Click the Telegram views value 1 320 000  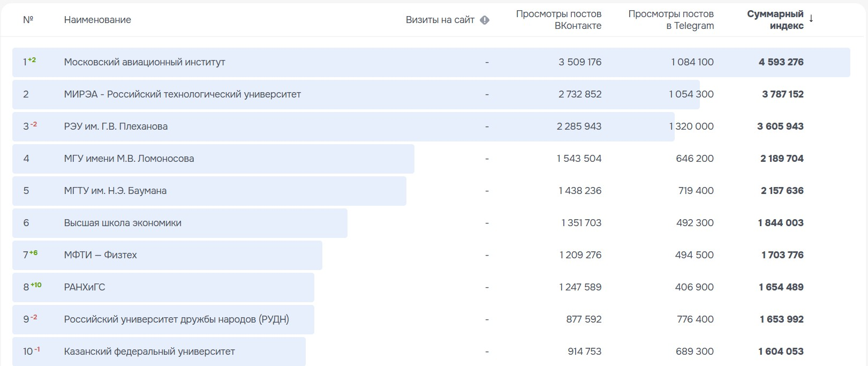pos(691,126)
